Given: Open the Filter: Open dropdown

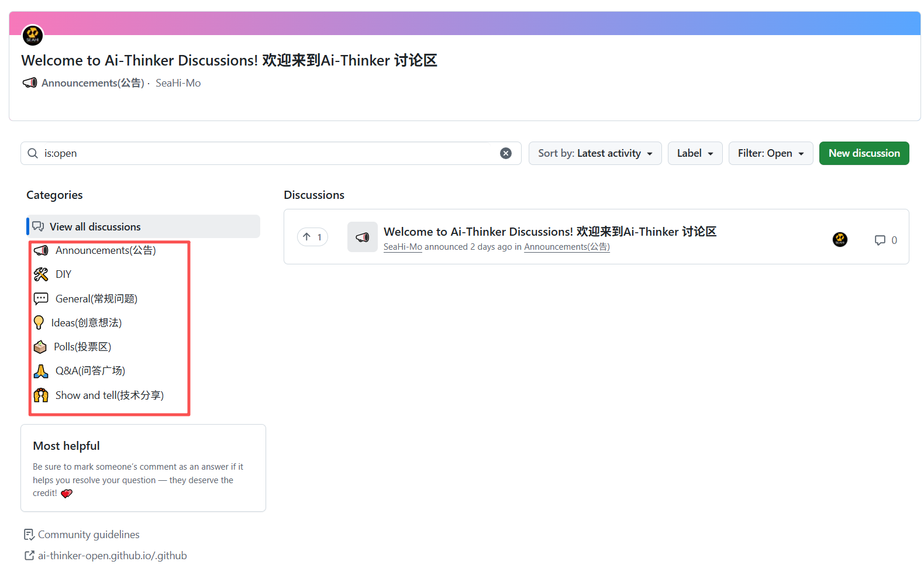Looking at the screenshot, I should coord(771,153).
